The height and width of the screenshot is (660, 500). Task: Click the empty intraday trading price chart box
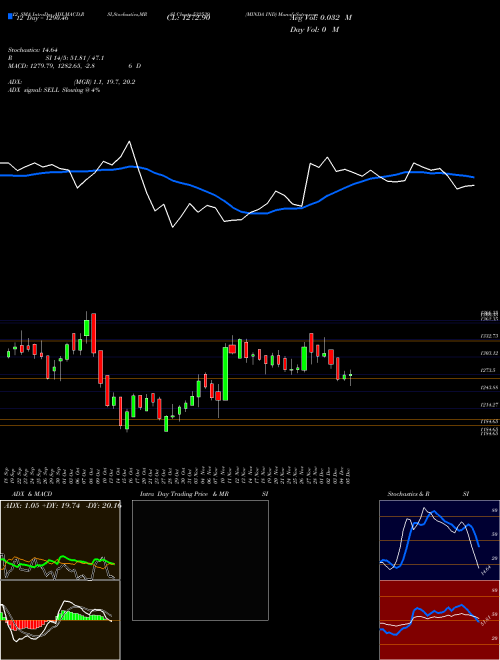200,560
